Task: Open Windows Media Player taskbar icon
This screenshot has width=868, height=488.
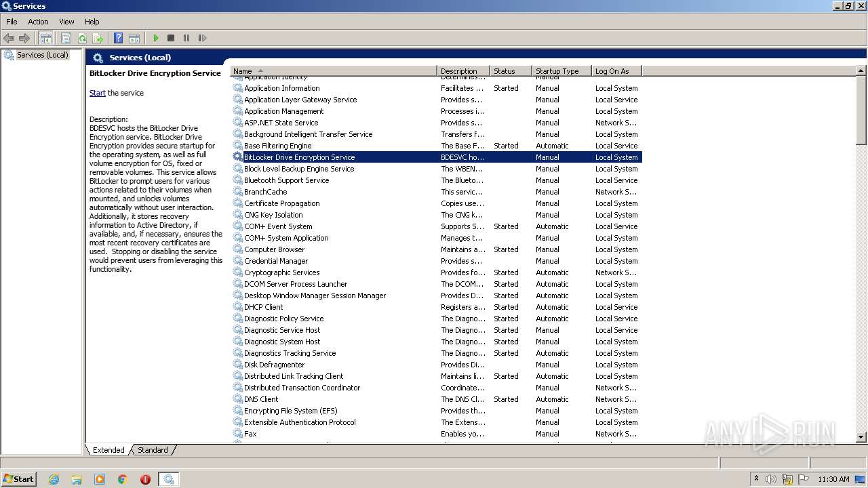Action: pyautogui.click(x=100, y=479)
